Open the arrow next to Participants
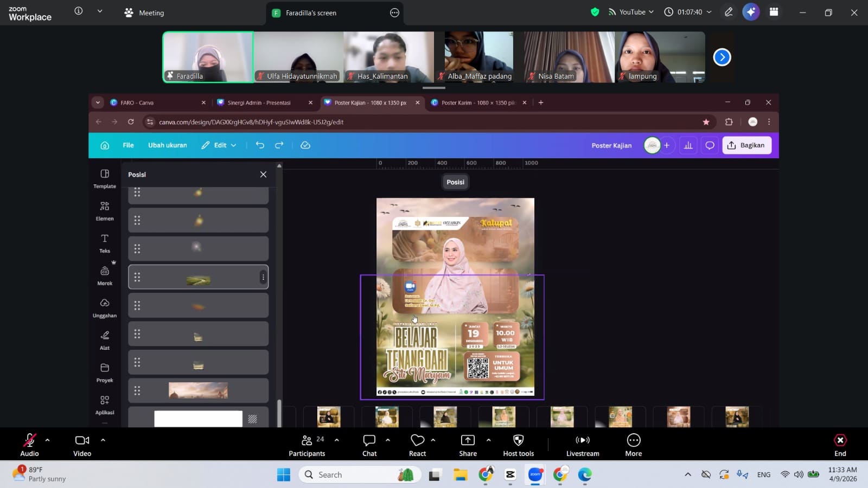 tap(337, 440)
